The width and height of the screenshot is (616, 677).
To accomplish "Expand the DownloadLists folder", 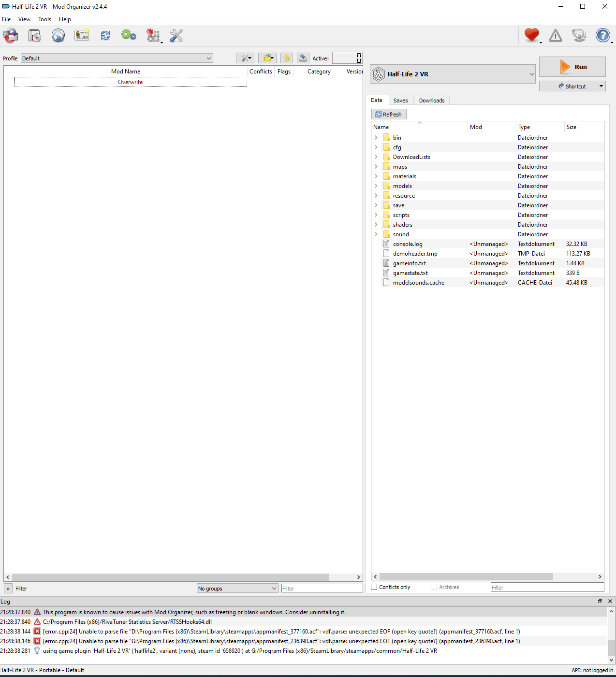I will point(376,157).
